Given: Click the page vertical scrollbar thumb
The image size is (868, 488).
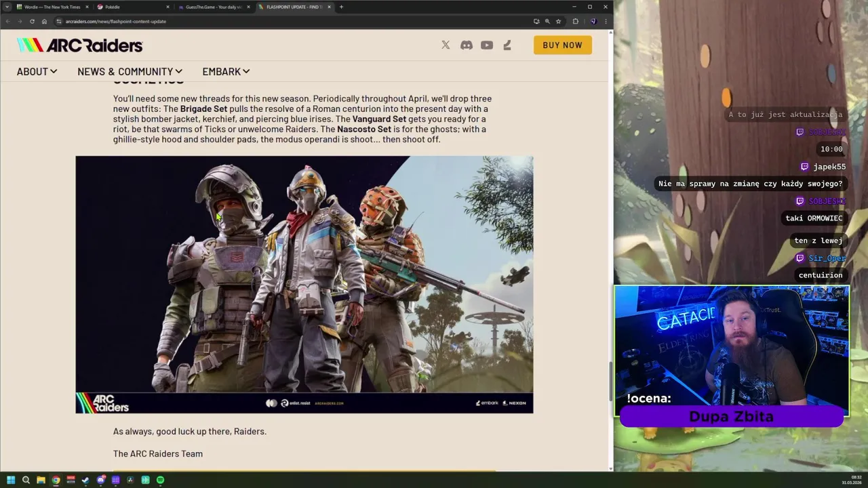Looking at the screenshot, I should pyautogui.click(x=611, y=381).
